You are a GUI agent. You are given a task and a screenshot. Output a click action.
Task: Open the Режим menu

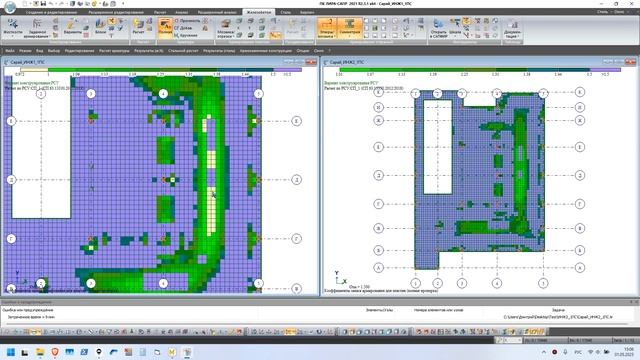pos(25,51)
